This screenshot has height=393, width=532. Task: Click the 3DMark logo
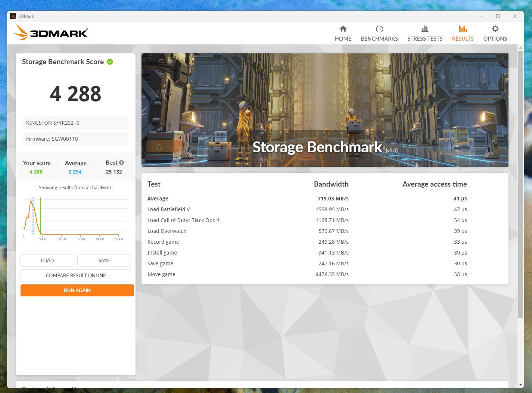click(51, 32)
